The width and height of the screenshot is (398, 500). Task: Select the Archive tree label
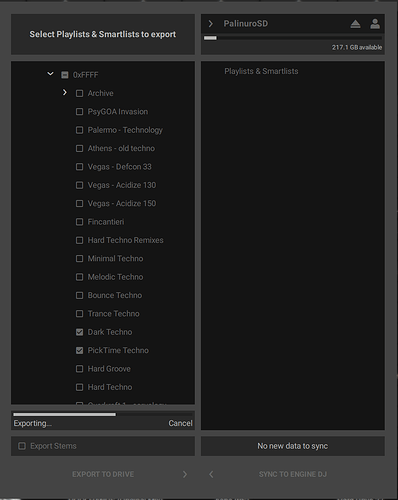coord(100,93)
